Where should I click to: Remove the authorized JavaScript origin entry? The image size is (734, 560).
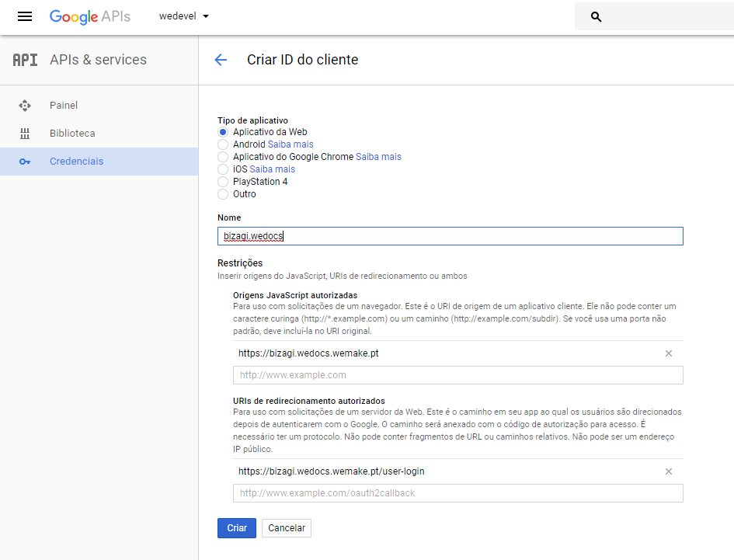pos(669,353)
